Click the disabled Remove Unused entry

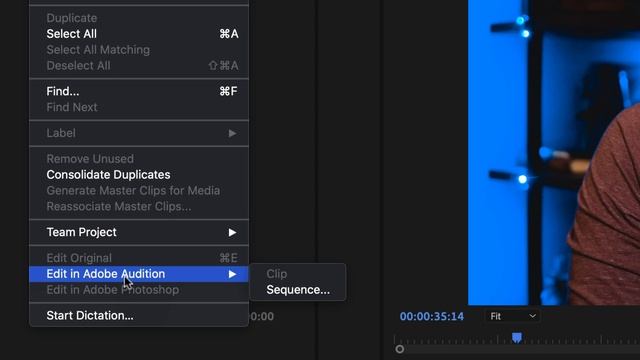[x=139, y=159]
